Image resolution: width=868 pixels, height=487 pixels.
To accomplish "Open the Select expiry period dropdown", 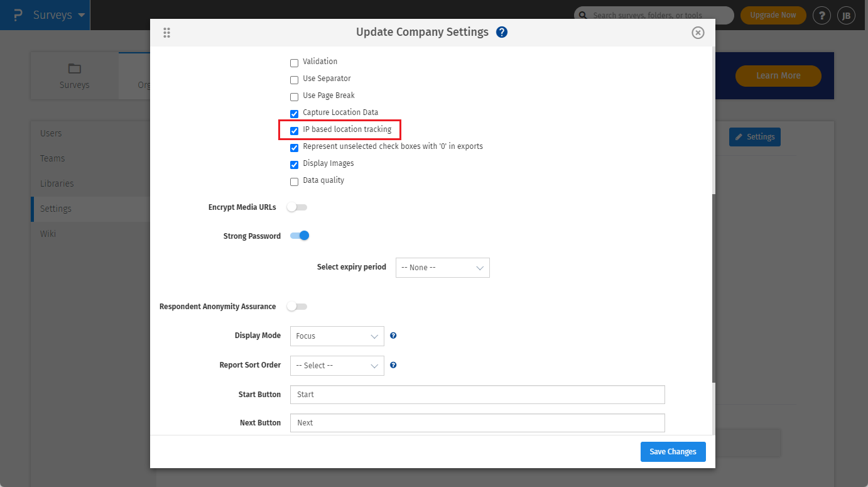I will tap(442, 268).
